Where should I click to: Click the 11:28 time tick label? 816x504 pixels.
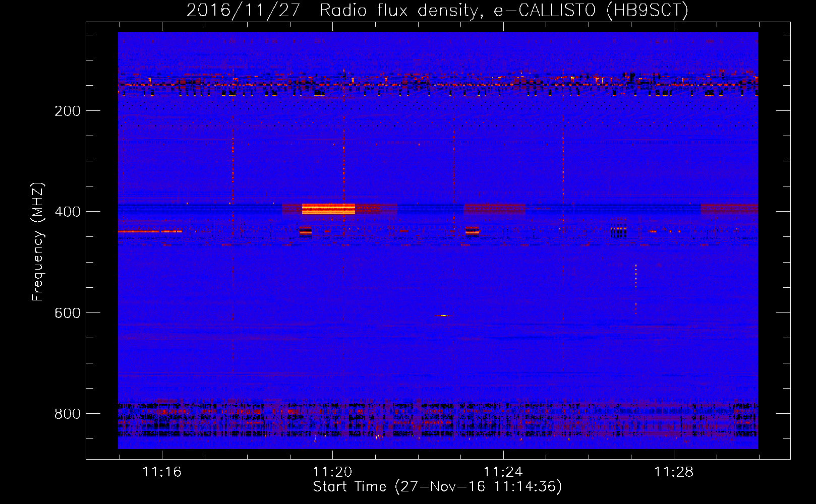674,472
